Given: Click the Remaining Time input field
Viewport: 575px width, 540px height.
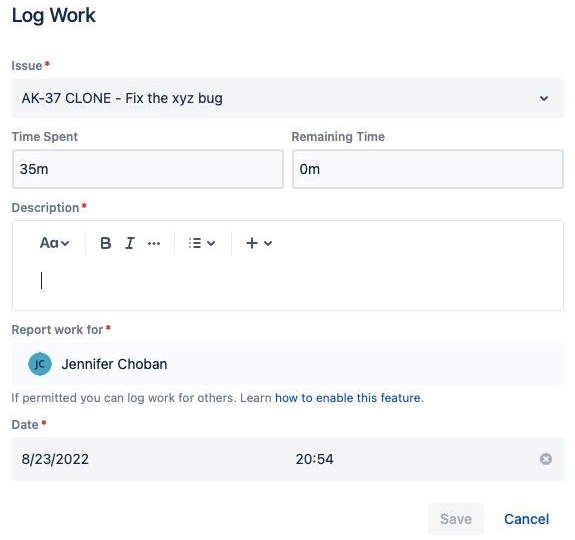Looking at the screenshot, I should pos(428,169).
